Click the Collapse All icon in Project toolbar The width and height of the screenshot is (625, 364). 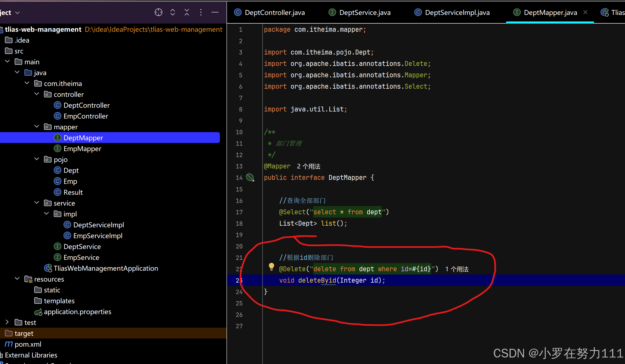click(x=187, y=12)
